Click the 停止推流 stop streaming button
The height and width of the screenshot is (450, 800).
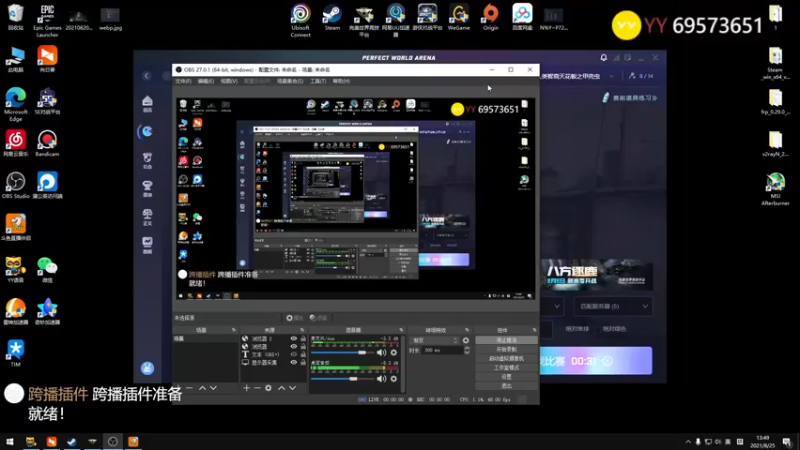pos(506,340)
